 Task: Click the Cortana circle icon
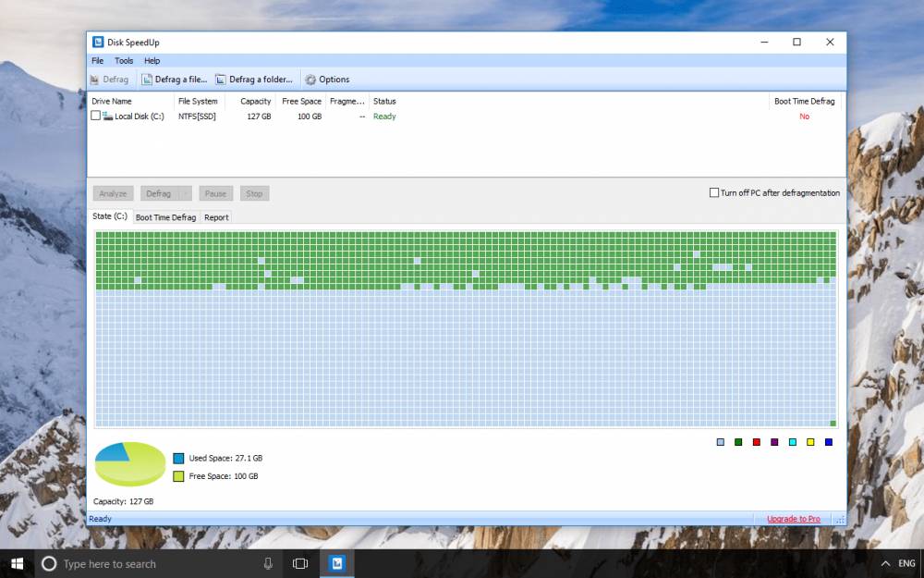tap(50, 564)
